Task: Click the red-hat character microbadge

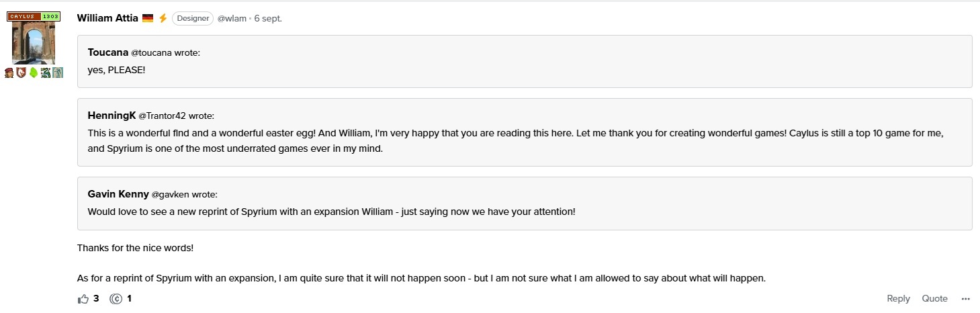Action: (9, 73)
